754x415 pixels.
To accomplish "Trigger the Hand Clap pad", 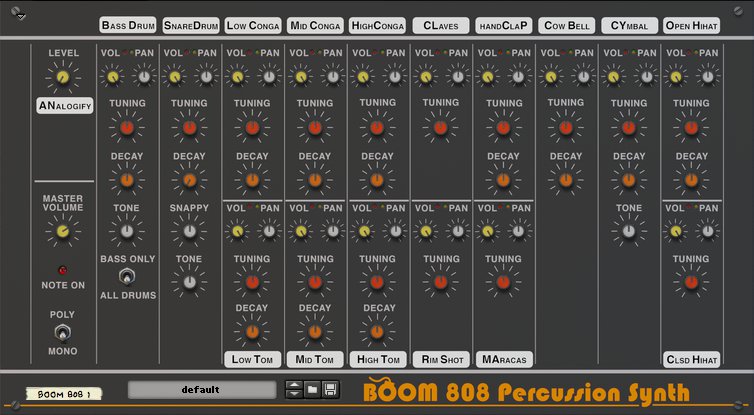I will tap(503, 25).
